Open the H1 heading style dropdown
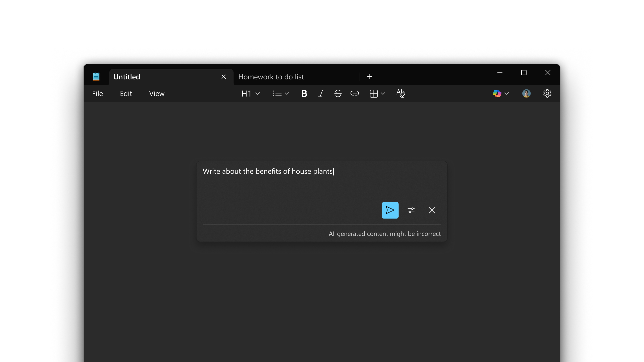 tap(250, 94)
